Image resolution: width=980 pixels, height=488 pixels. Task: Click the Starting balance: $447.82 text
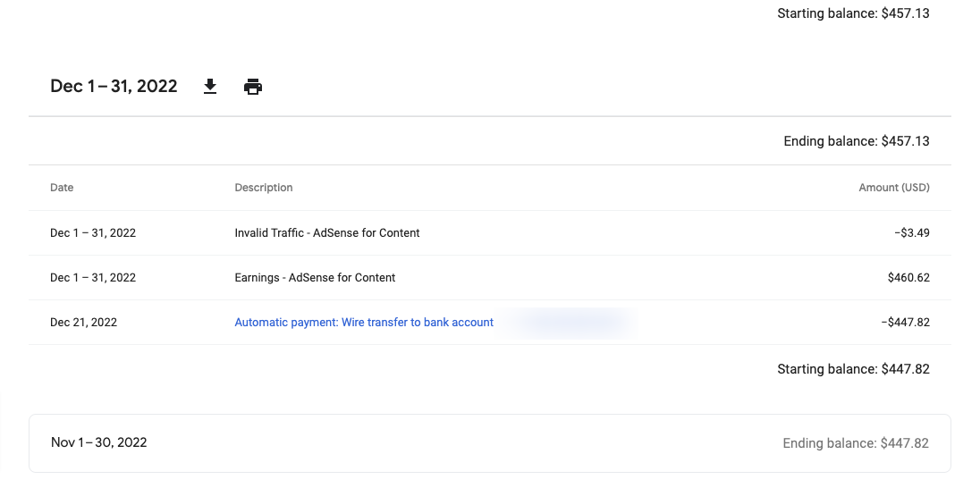[x=853, y=369]
